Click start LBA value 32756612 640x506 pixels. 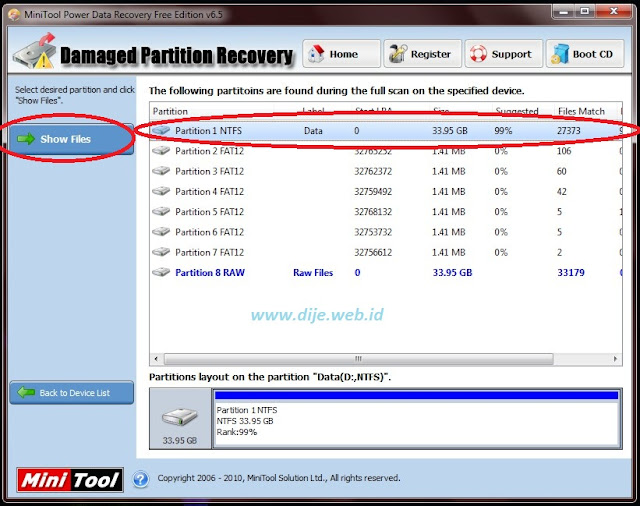pos(373,252)
